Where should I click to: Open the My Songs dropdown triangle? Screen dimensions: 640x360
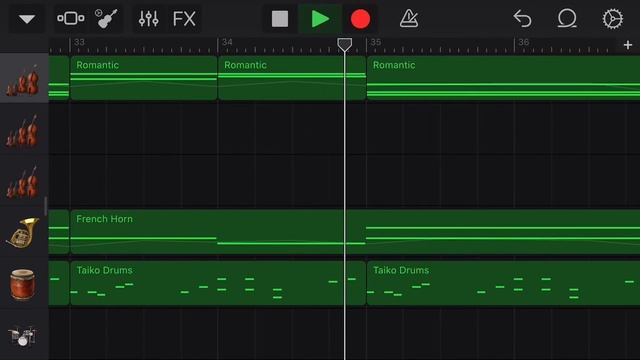click(27, 19)
